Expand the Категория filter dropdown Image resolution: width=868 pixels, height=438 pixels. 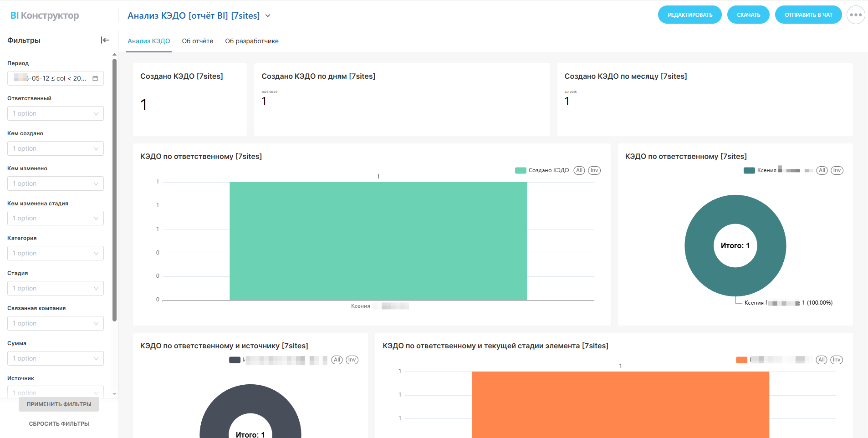tap(56, 253)
